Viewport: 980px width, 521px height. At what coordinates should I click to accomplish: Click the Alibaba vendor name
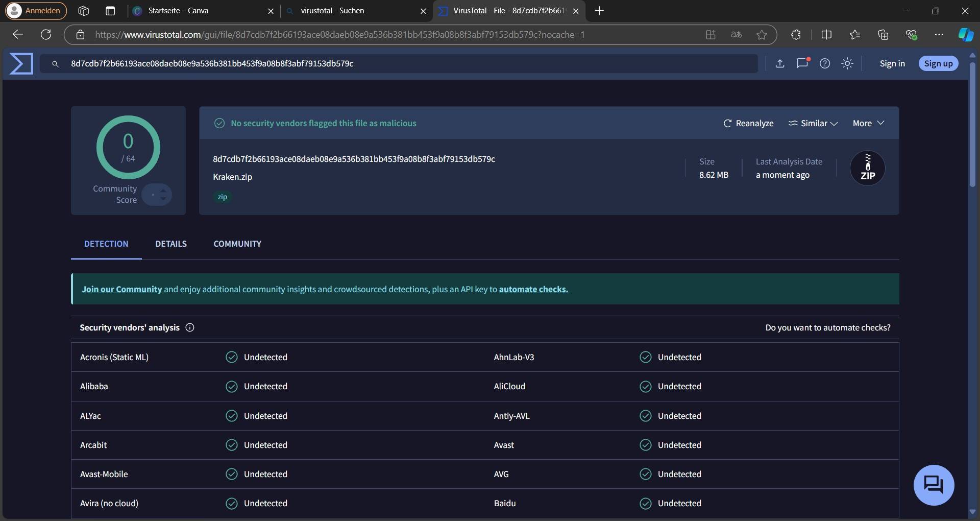pyautogui.click(x=94, y=386)
